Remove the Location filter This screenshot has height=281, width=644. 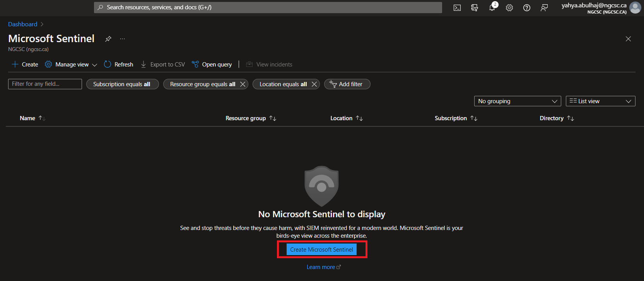(x=314, y=84)
